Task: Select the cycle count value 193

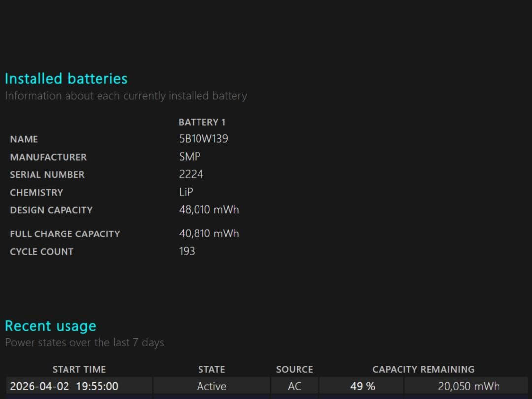Action: pyautogui.click(x=187, y=251)
